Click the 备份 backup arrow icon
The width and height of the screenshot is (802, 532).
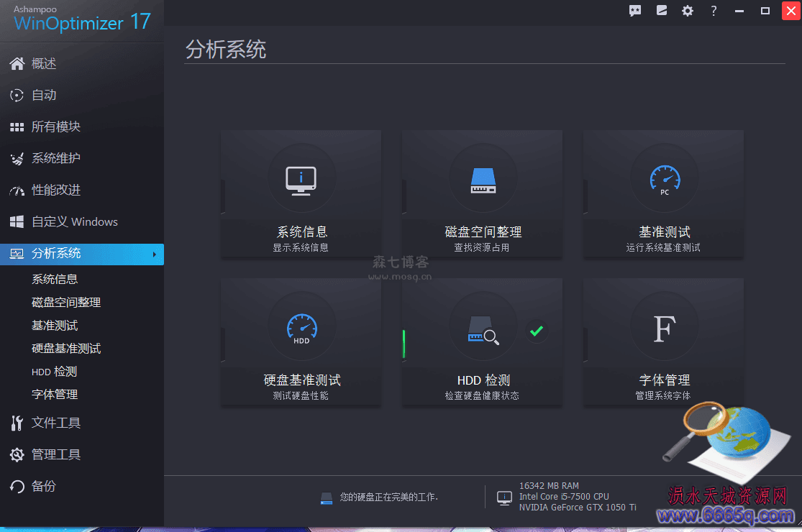click(x=17, y=487)
